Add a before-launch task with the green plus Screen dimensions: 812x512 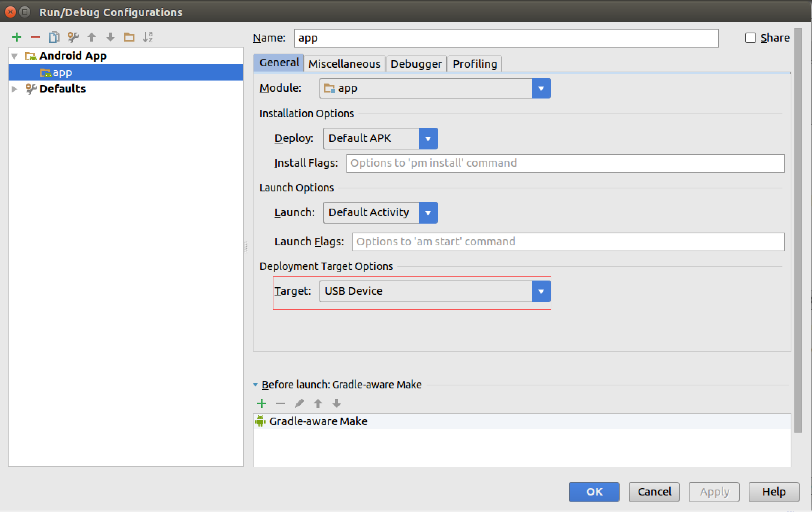click(x=262, y=403)
